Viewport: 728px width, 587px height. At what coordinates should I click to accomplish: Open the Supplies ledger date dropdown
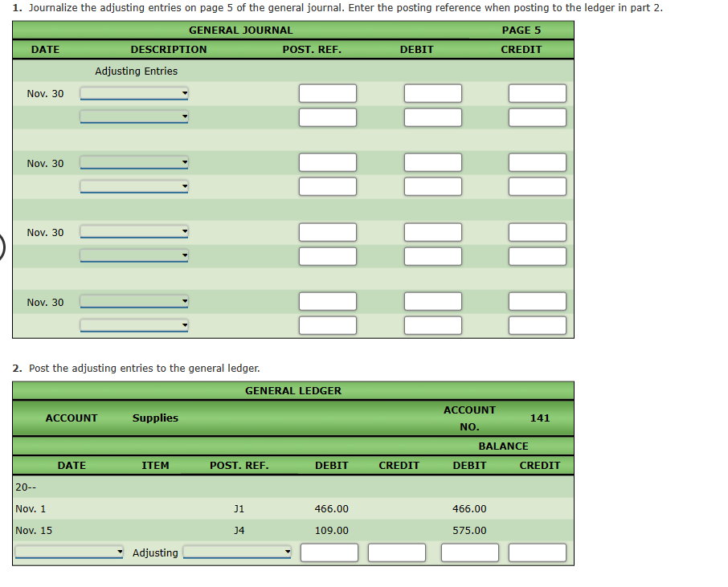point(69,552)
